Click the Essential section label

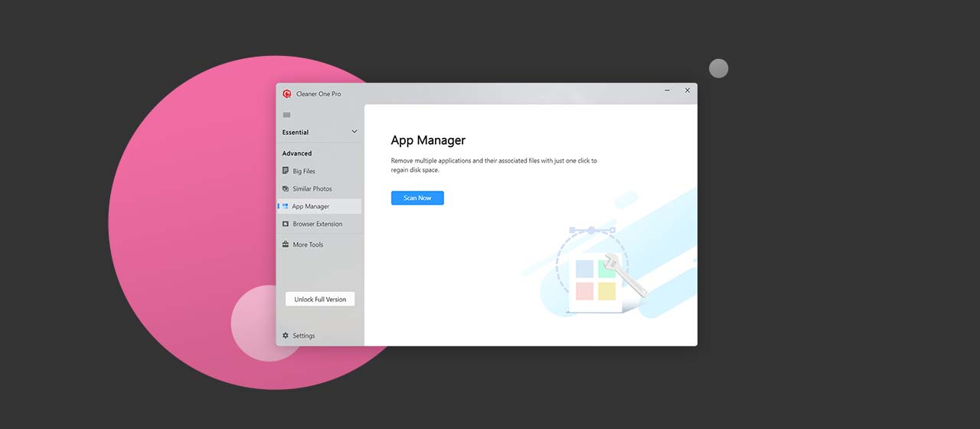[x=296, y=133]
